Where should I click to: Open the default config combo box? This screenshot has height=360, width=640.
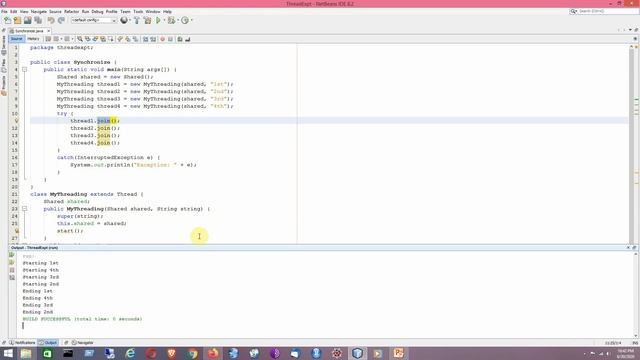click(94, 20)
